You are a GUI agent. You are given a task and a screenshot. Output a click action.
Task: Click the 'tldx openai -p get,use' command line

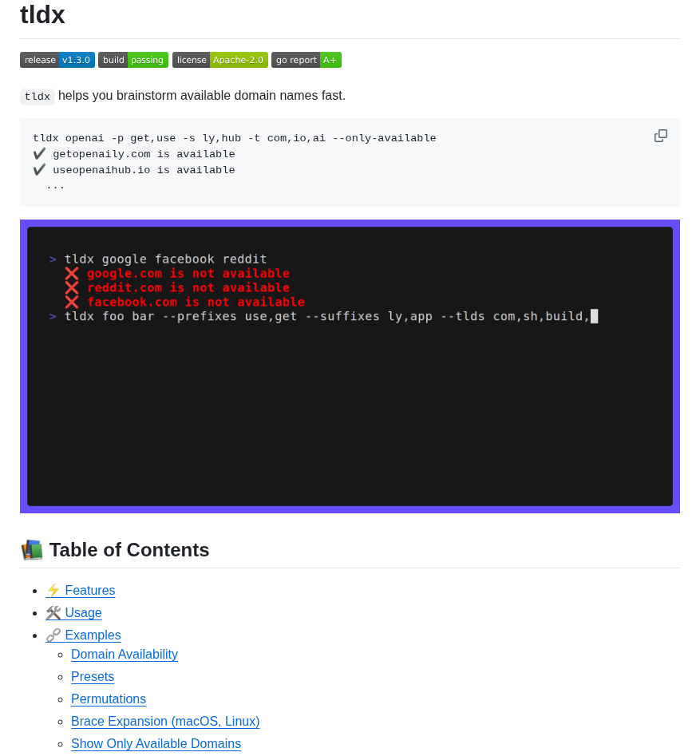[235, 138]
